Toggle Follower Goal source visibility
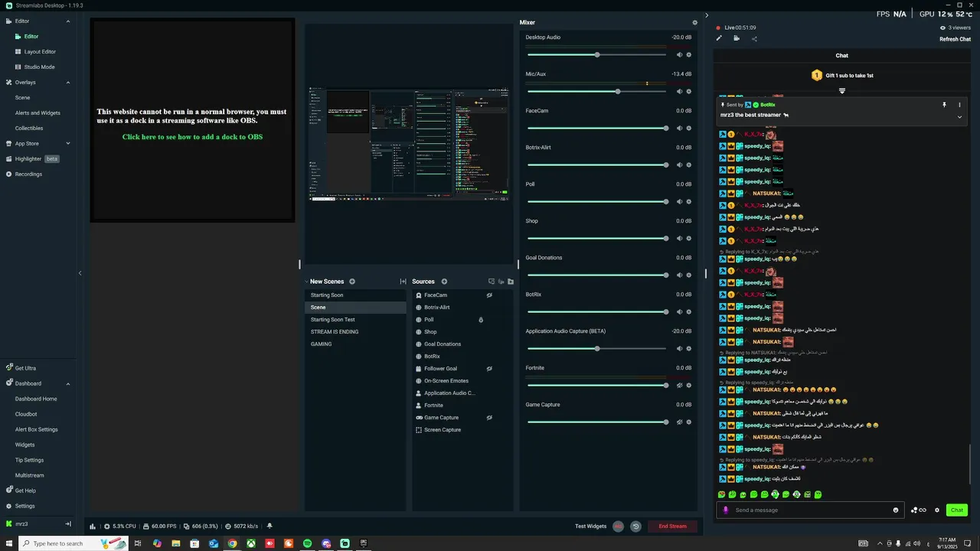This screenshot has height=551, width=980. 489,369
